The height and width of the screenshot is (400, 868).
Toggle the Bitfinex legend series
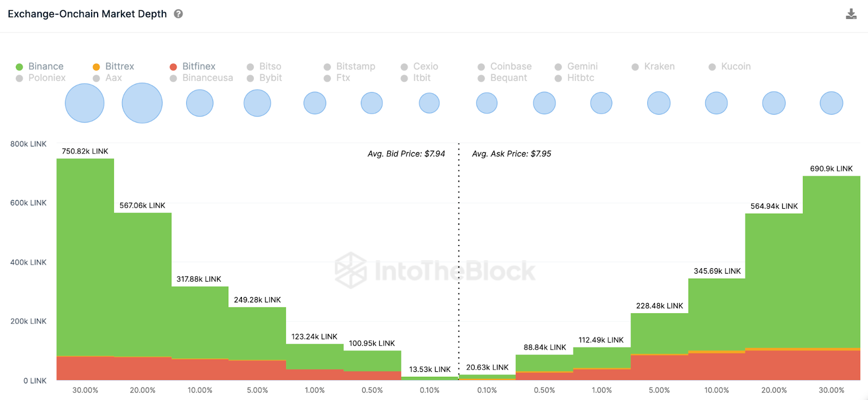coord(193,67)
